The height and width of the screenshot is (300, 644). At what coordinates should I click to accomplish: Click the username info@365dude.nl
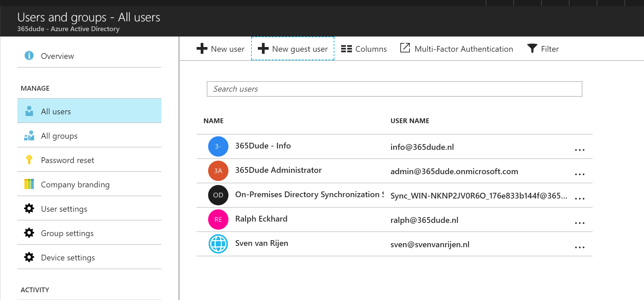[x=422, y=147]
